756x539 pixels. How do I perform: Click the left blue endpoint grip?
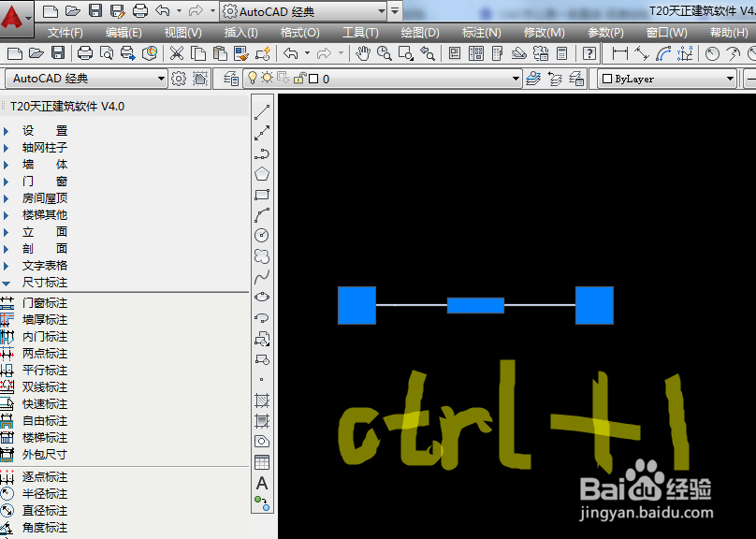click(356, 305)
